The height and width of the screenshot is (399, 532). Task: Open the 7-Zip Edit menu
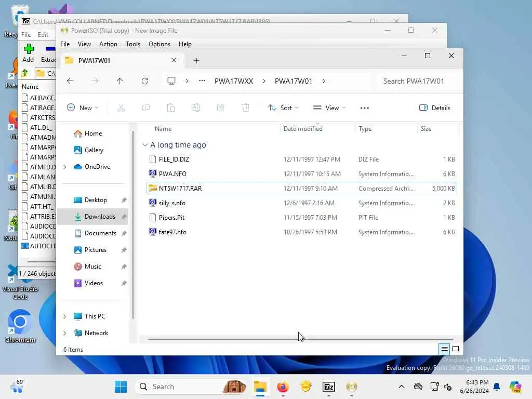click(x=43, y=35)
